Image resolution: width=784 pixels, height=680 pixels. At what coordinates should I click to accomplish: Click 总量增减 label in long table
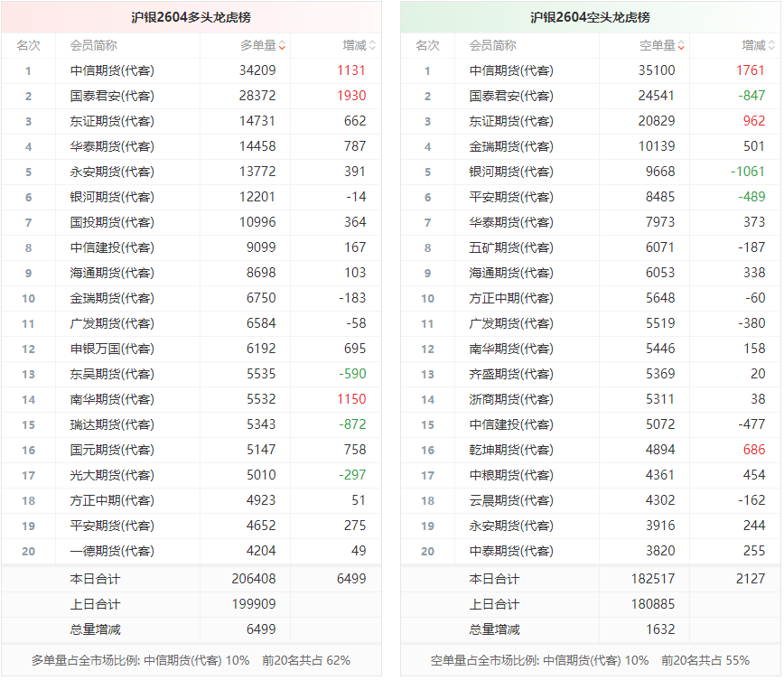95,629
